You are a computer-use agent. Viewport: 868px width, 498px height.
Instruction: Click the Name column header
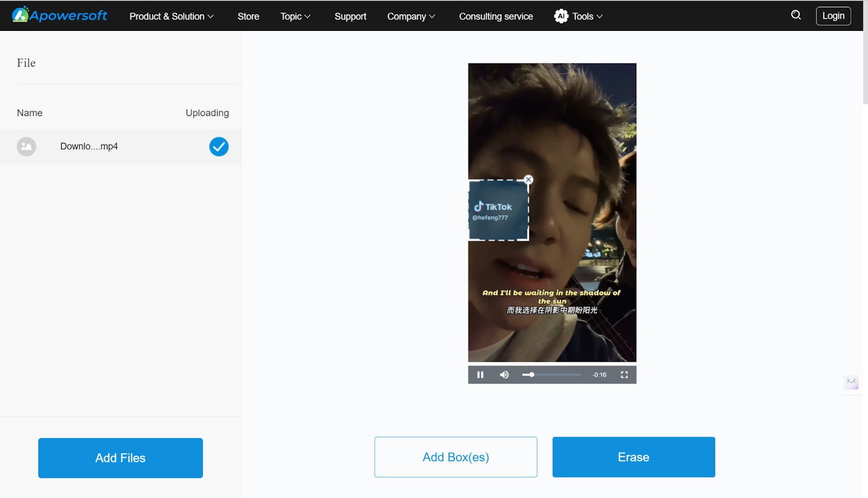(x=30, y=113)
